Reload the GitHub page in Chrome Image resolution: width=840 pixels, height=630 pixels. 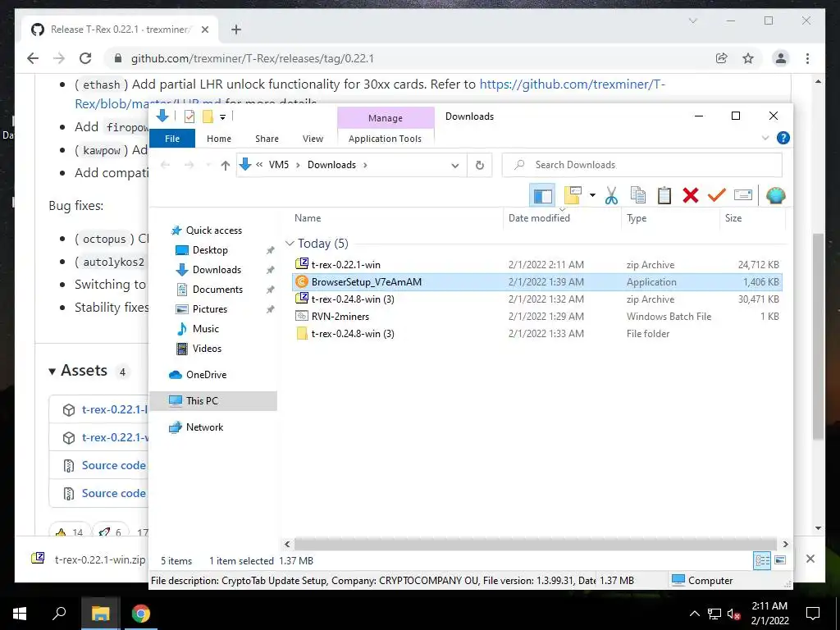[85, 58]
